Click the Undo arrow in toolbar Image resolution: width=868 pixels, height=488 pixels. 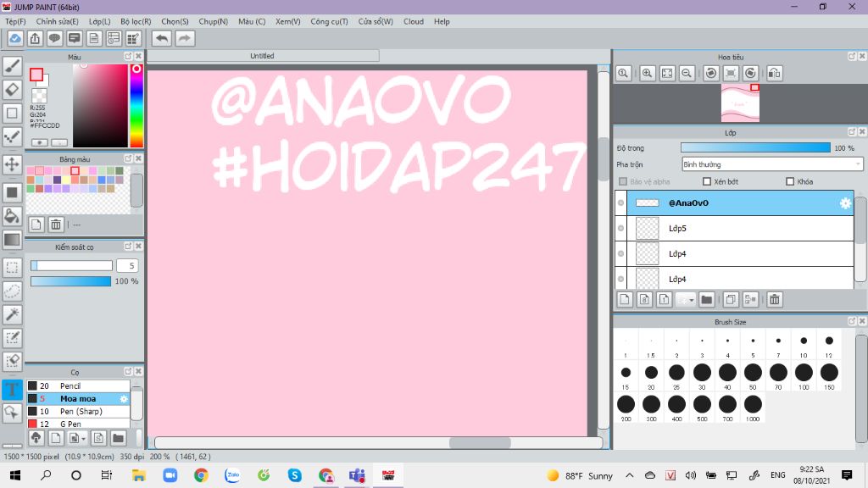click(x=162, y=38)
